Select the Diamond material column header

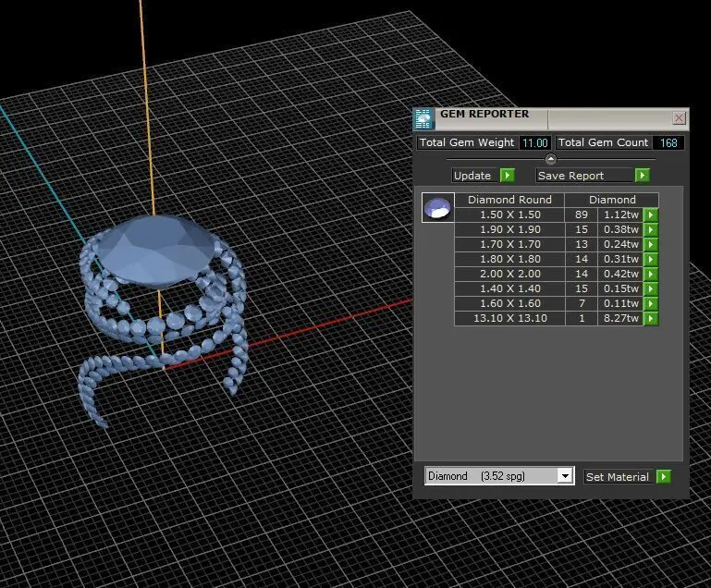[x=612, y=200]
